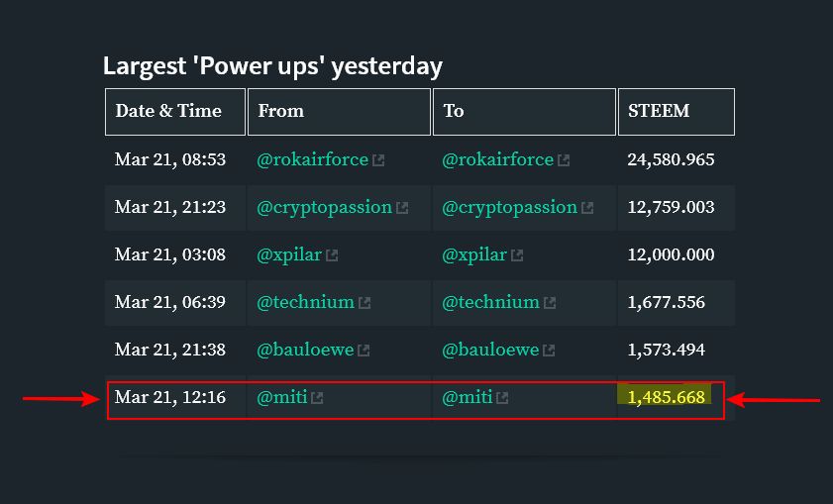Screen dimensions: 833x504
Task: Click external link icon beside @xpilar in From column
Action: [x=332, y=255]
